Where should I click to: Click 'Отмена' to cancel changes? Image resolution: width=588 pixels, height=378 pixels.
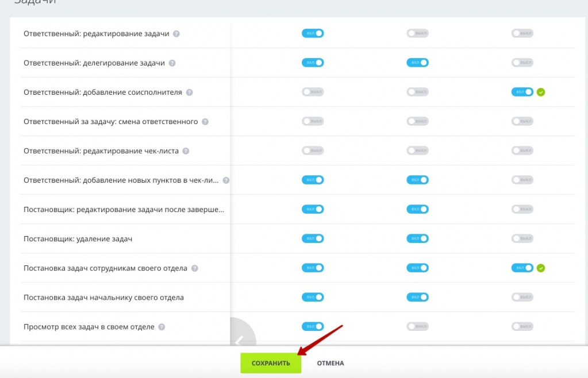click(x=330, y=363)
